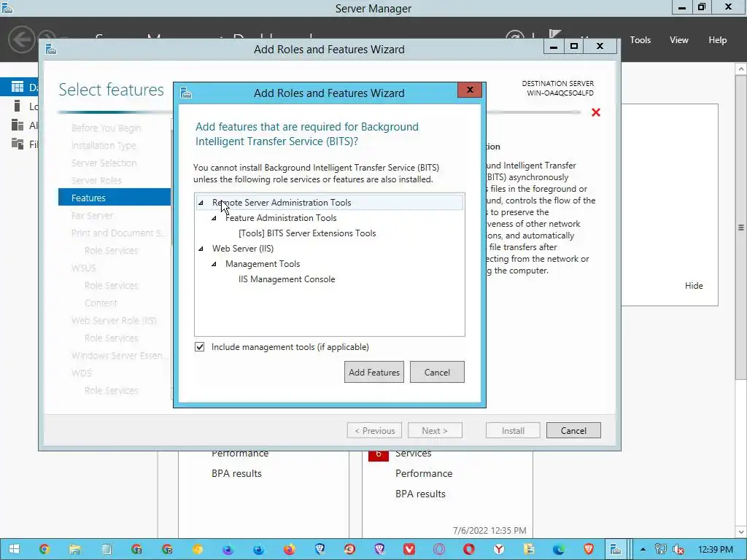This screenshot has width=747, height=560.
Task: Open the red 6 Services alert
Action: click(379, 454)
